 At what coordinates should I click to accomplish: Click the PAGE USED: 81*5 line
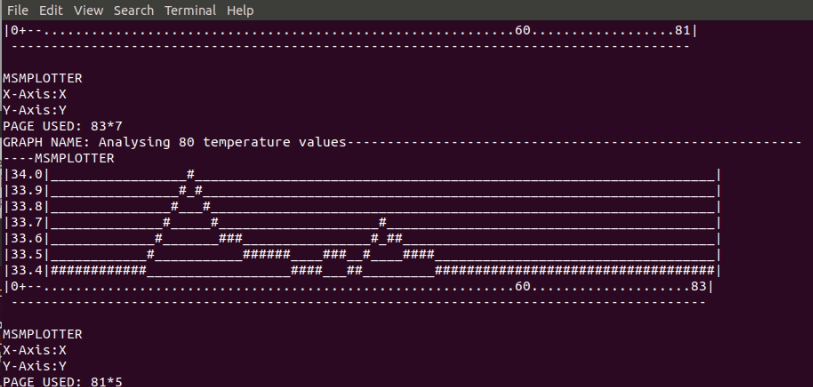[63, 382]
